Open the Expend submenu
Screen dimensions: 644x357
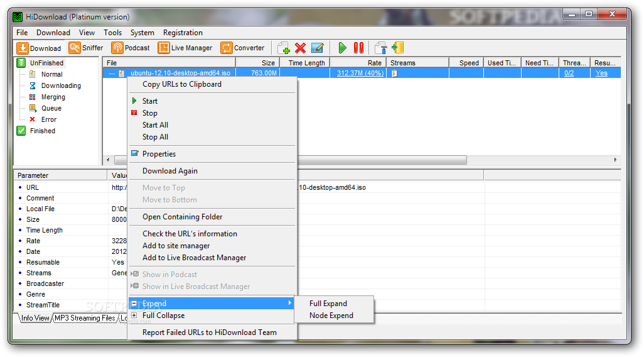tap(212, 304)
